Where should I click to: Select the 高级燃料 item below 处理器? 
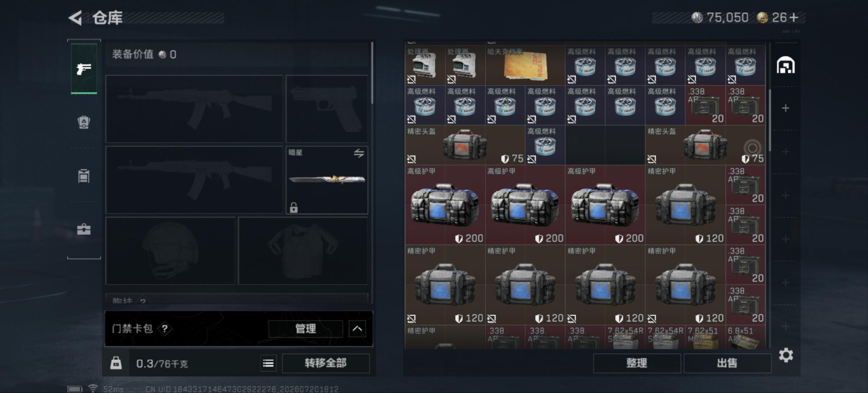click(x=425, y=105)
